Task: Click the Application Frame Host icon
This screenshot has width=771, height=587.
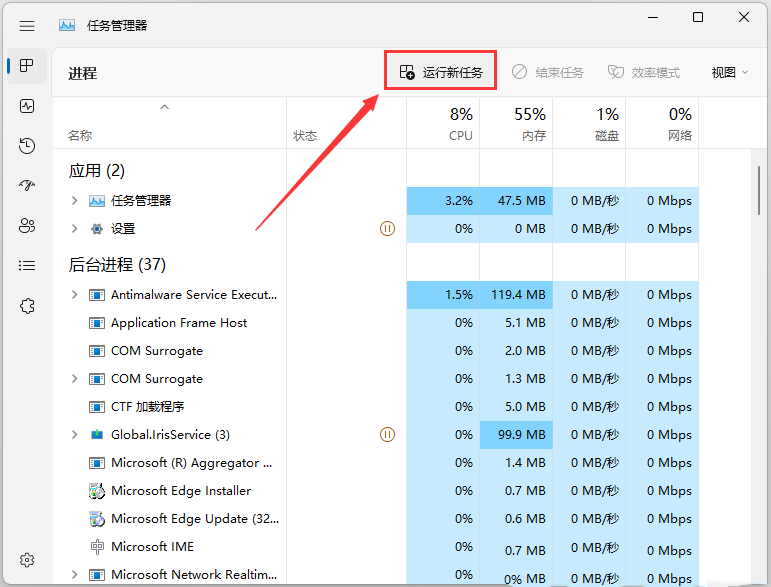Action: 97,323
